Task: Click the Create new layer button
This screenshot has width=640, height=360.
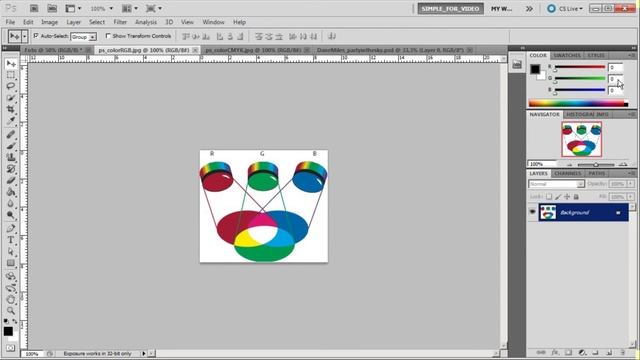Action: tap(609, 352)
